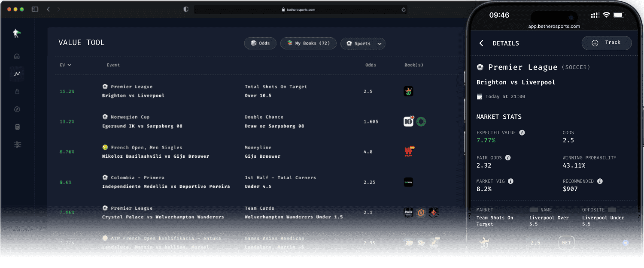644x268 pixels.
Task: Click the 15.2% EV value
Action: tap(67, 91)
